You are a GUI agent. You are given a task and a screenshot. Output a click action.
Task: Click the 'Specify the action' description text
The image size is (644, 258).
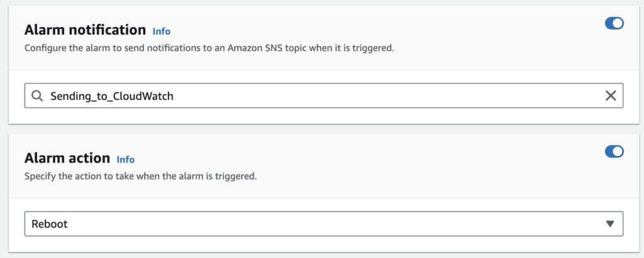[140, 176]
